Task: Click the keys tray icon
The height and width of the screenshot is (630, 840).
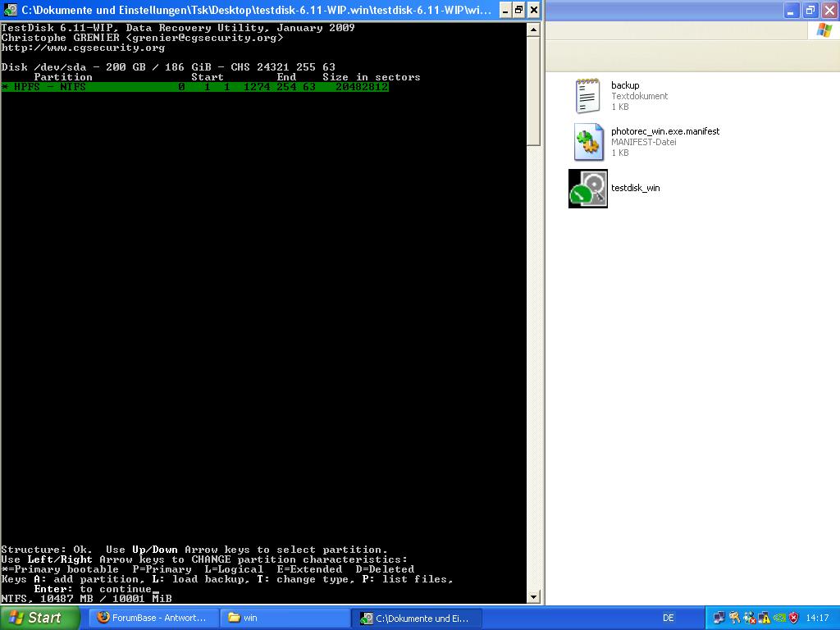Action: point(734,618)
